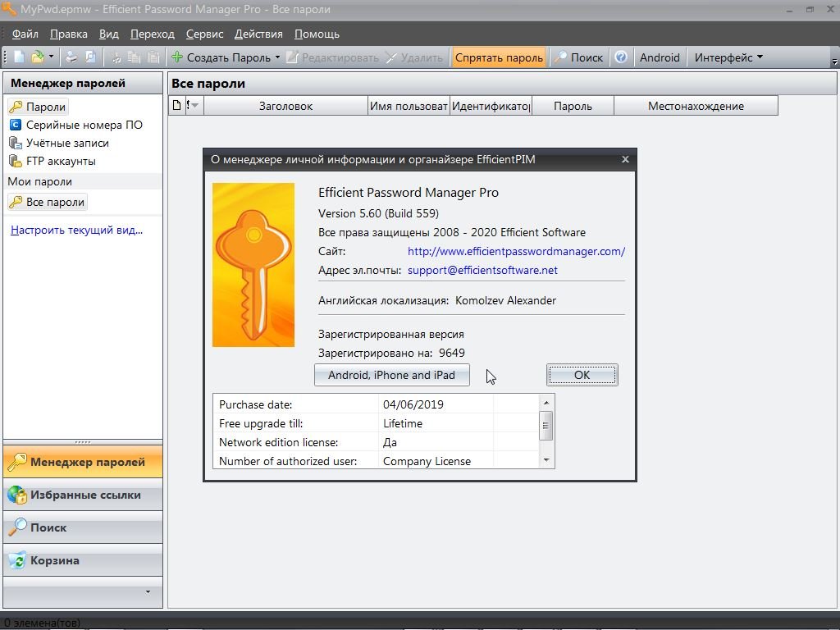Click the importance column header sort arrow
The height and width of the screenshot is (630, 840).
click(x=194, y=105)
